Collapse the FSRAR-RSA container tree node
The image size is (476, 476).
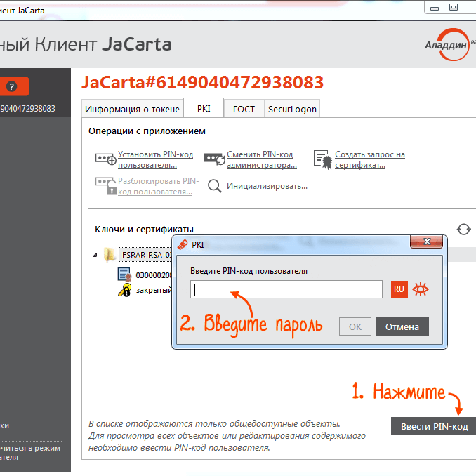(95, 255)
